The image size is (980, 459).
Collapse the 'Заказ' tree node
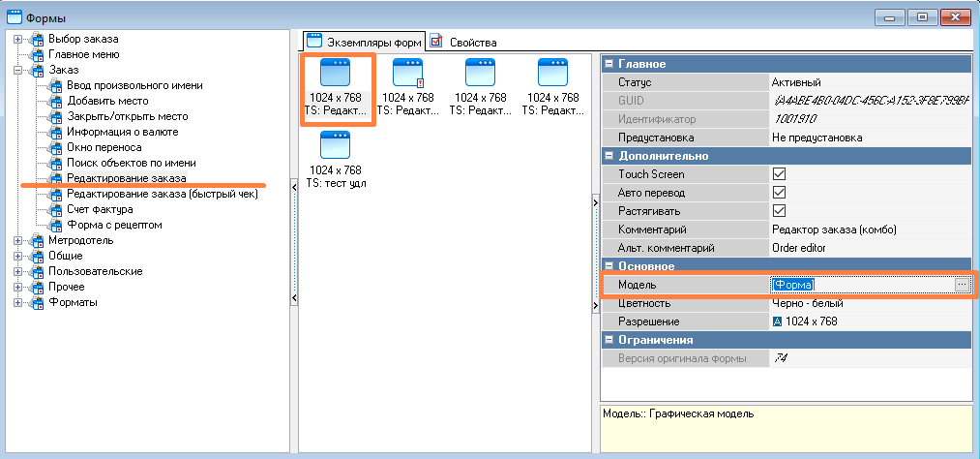[x=17, y=70]
